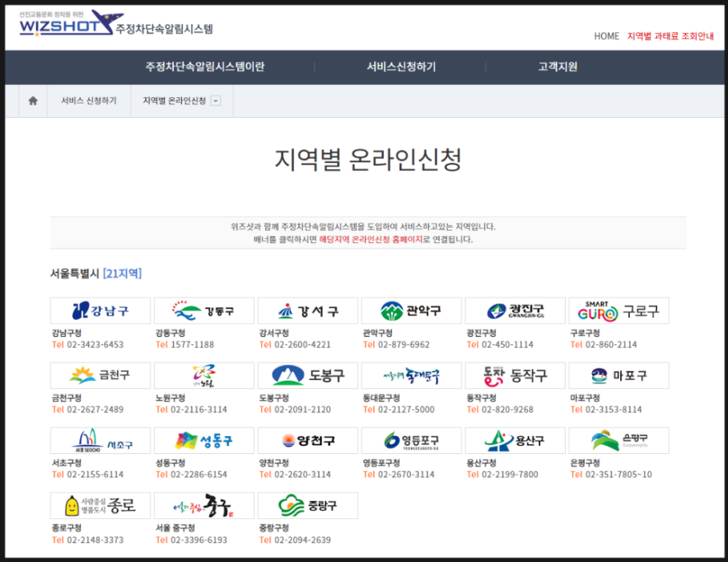Image resolution: width=728 pixels, height=562 pixels.
Task: Click the 은평구청 name text
Action: pos(585,463)
